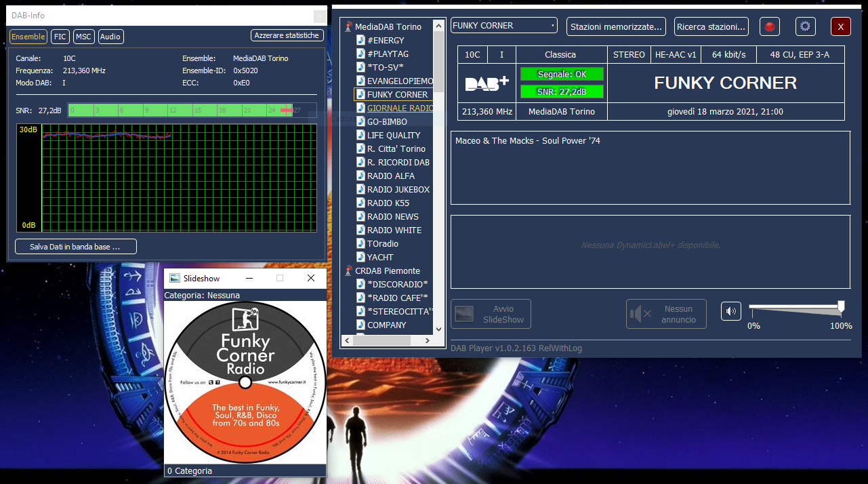The image size is (868, 484).
Task: Open settings via the gear icon
Action: (805, 26)
